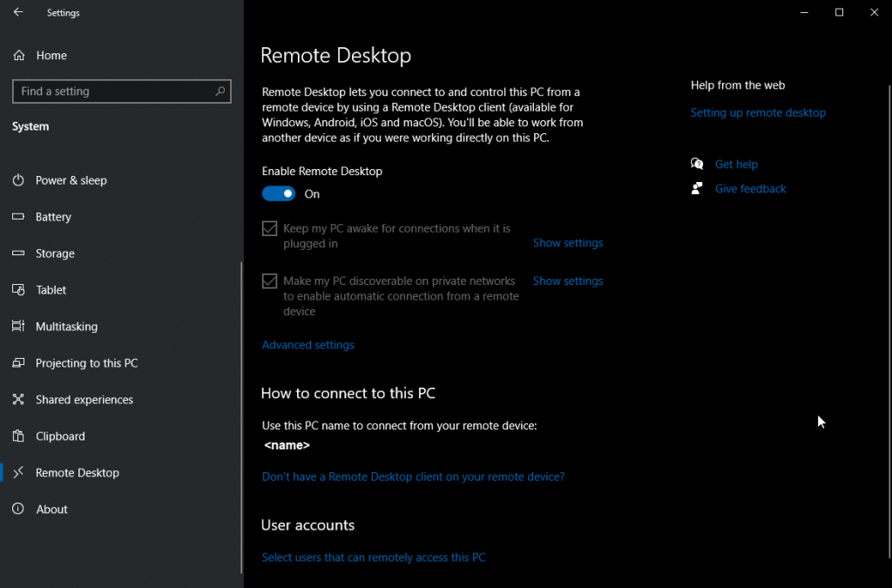Click Select users that can remotely access
Image resolution: width=892 pixels, height=588 pixels.
(x=374, y=558)
